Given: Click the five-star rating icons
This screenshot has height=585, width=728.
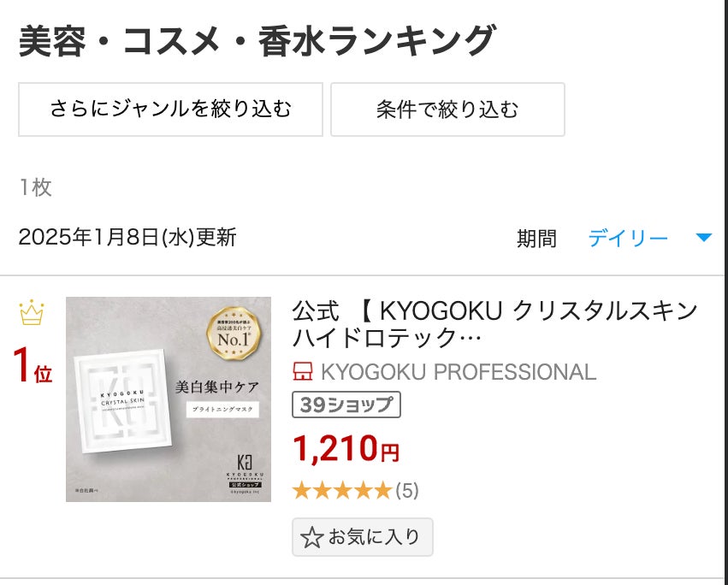Looking at the screenshot, I should coord(343,490).
